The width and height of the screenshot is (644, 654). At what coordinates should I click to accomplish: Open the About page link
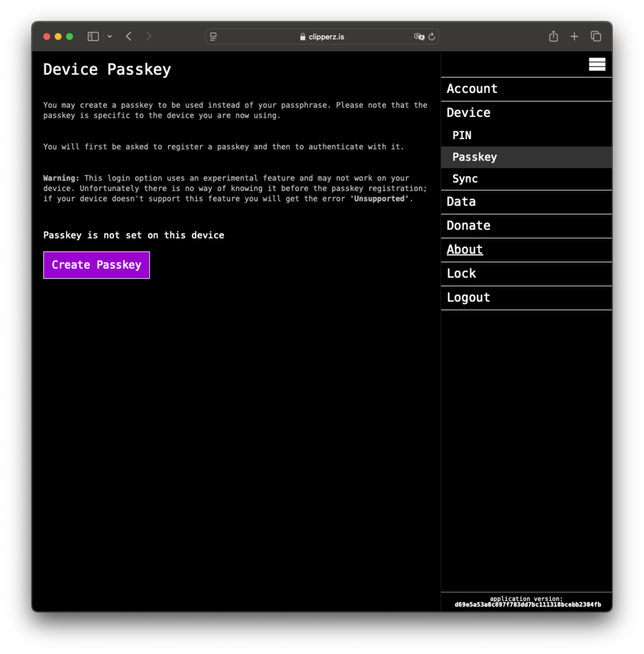pyautogui.click(x=465, y=250)
